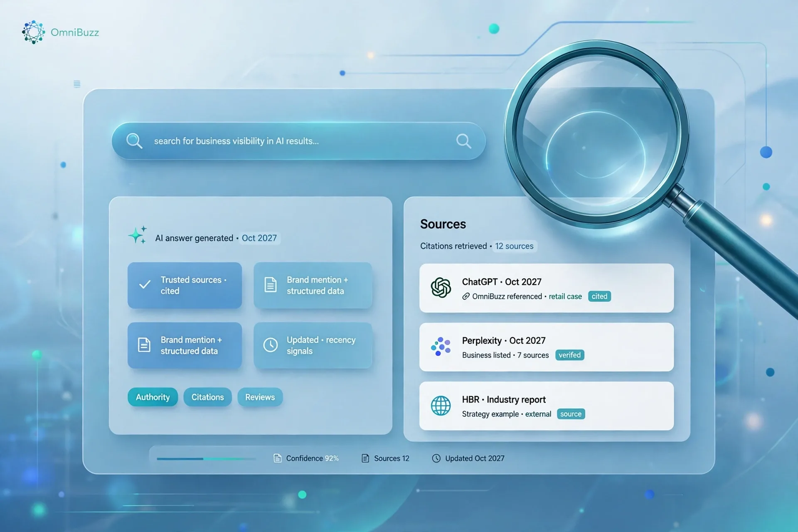
Task: Open the small hamburger lines icon
Action: point(77,84)
